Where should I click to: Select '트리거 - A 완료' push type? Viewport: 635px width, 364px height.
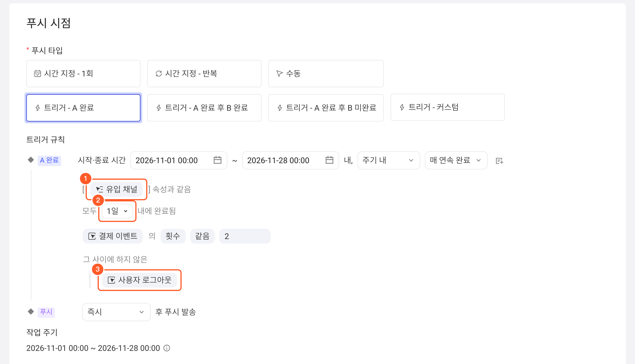click(x=83, y=108)
